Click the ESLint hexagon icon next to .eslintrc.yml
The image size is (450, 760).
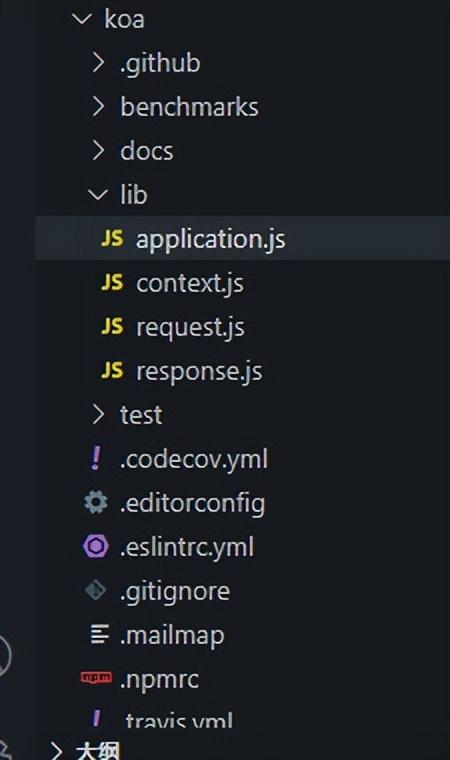(x=96, y=546)
